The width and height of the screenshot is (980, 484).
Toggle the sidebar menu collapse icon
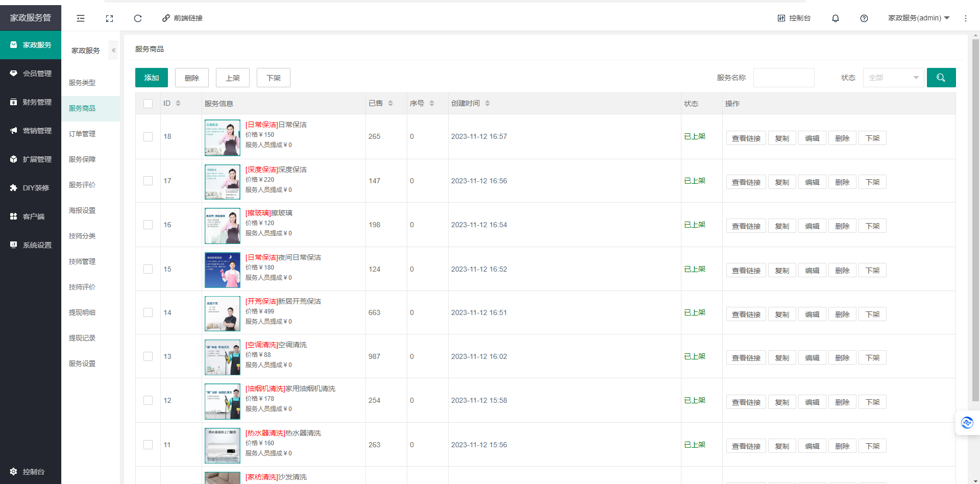(81, 18)
